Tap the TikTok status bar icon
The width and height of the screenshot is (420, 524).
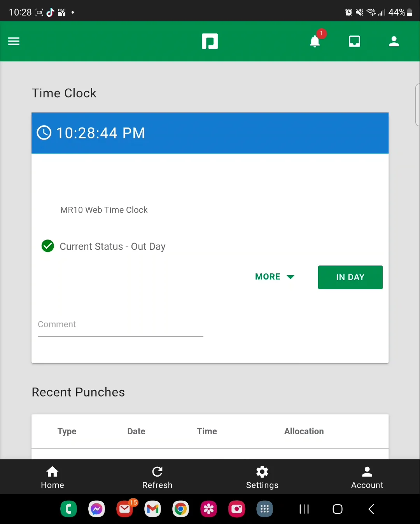50,12
